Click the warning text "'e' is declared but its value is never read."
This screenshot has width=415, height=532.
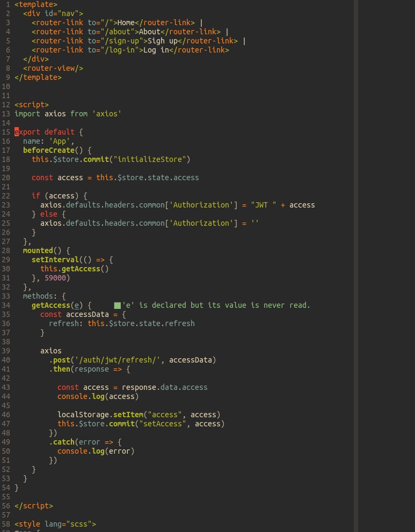[x=216, y=305]
